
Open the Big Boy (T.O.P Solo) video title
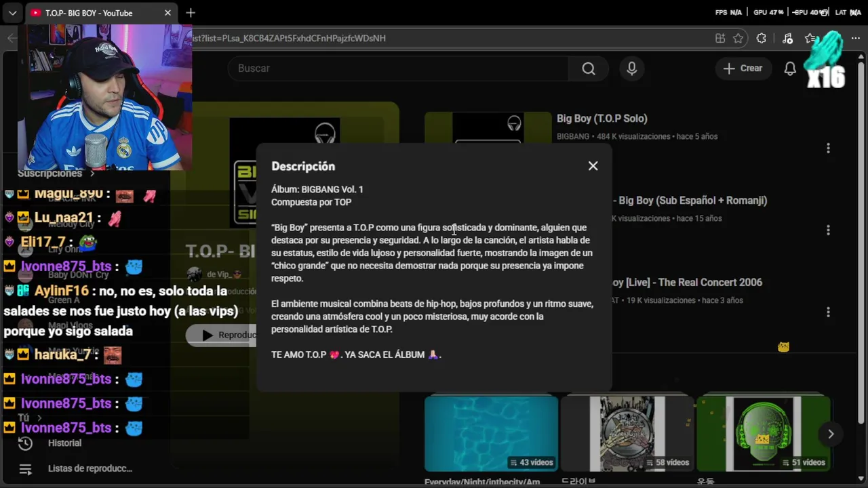pyautogui.click(x=602, y=119)
